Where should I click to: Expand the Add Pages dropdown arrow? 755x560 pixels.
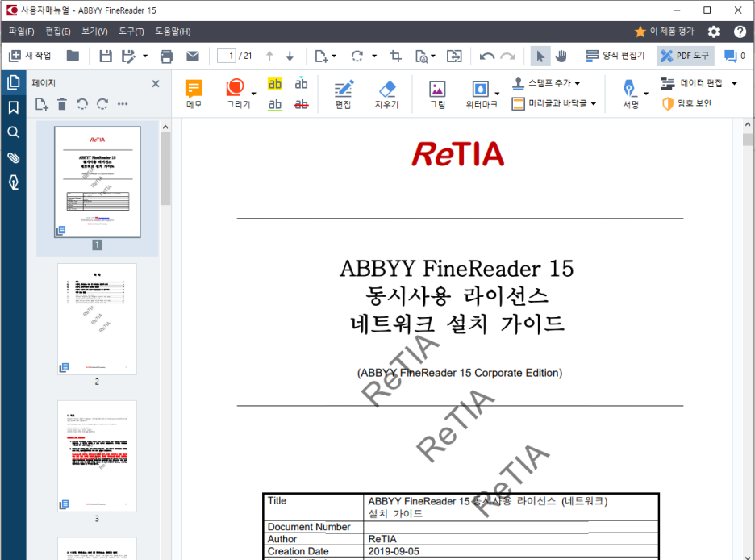click(x=334, y=56)
